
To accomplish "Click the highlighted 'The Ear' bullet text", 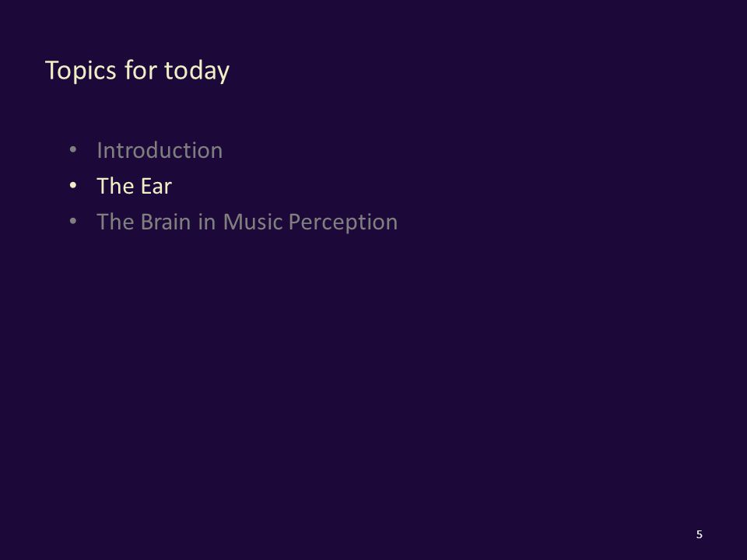I will (x=134, y=186).
